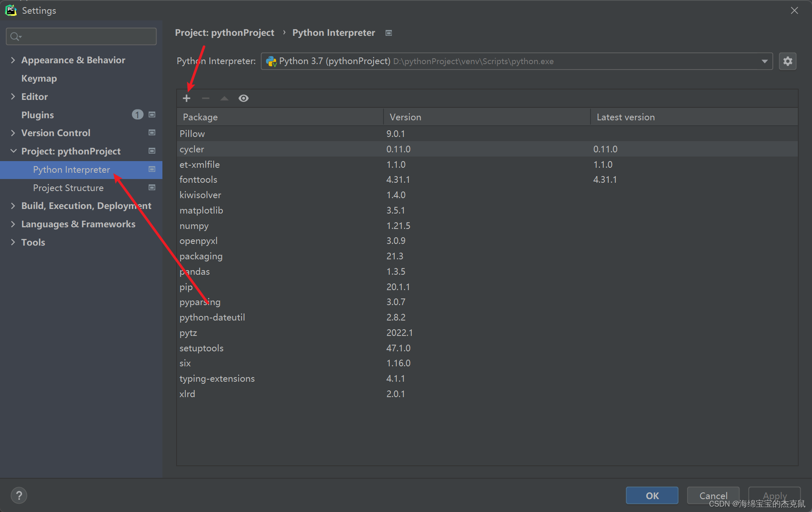Click the help question mark icon
This screenshot has width=812, height=512.
[x=19, y=495]
